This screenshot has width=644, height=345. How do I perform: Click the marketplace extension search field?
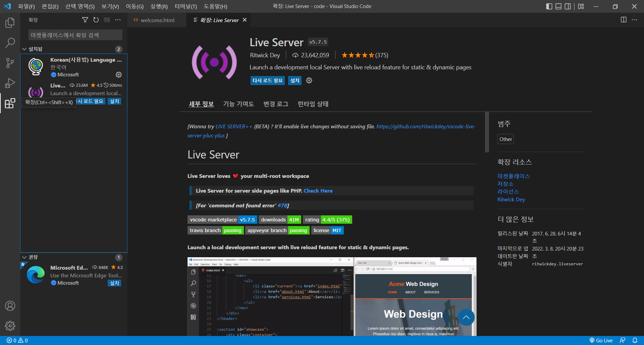[75, 35]
